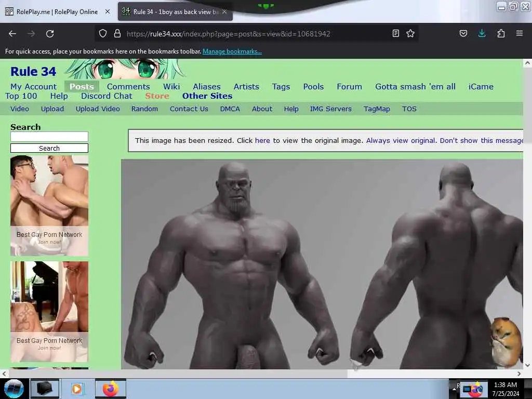Open My Account page

click(x=34, y=87)
